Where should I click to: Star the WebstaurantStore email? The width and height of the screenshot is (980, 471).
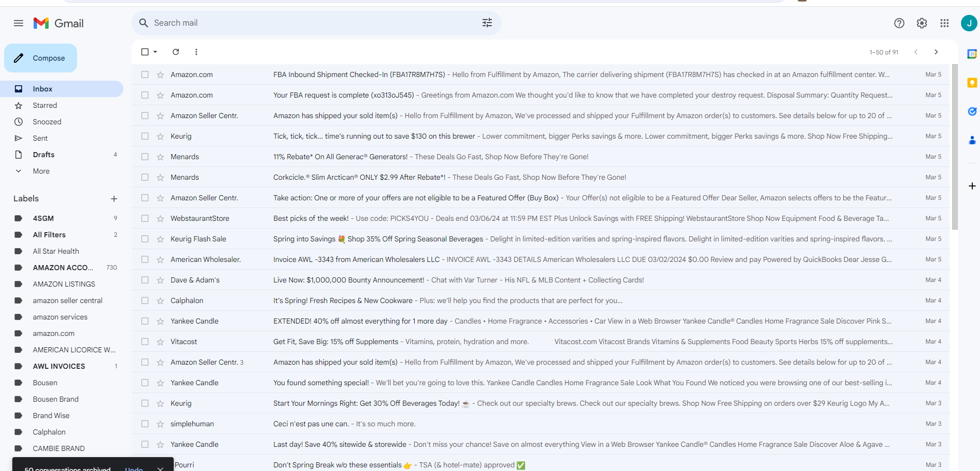[x=160, y=218]
